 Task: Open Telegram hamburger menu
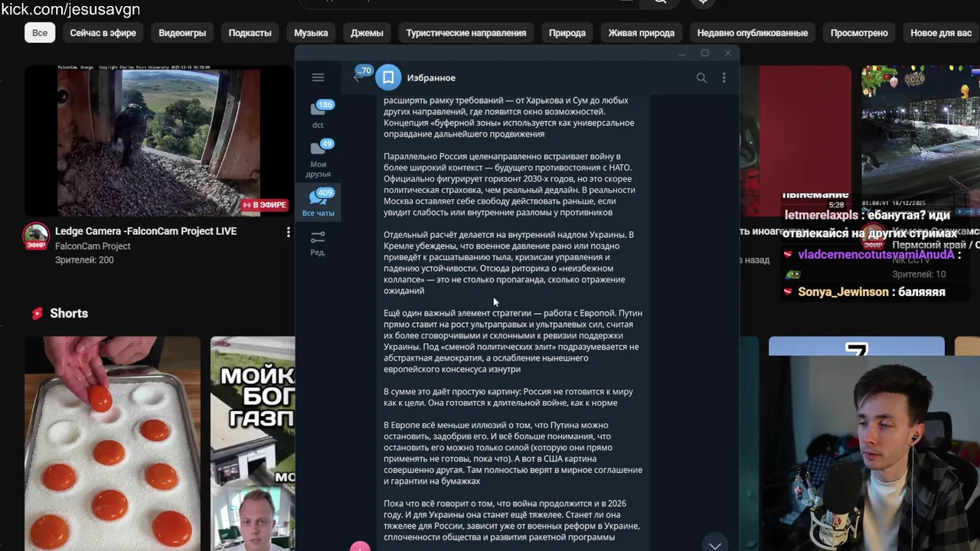click(x=318, y=77)
